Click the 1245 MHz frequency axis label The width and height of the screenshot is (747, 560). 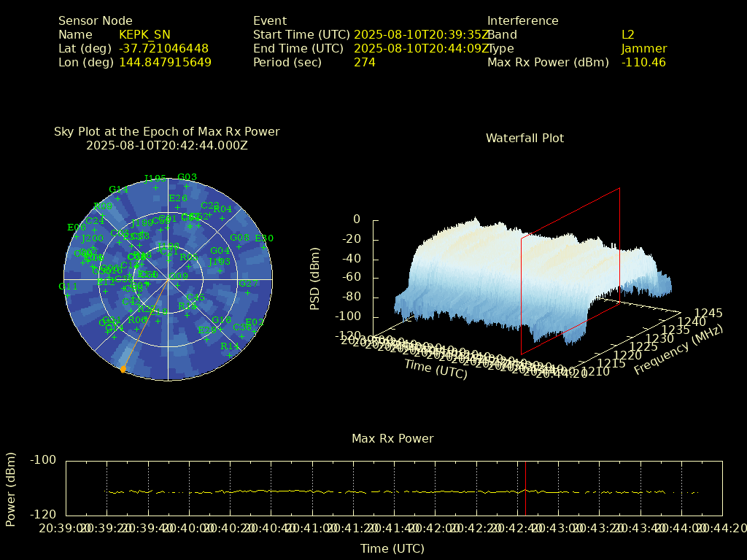[708, 314]
